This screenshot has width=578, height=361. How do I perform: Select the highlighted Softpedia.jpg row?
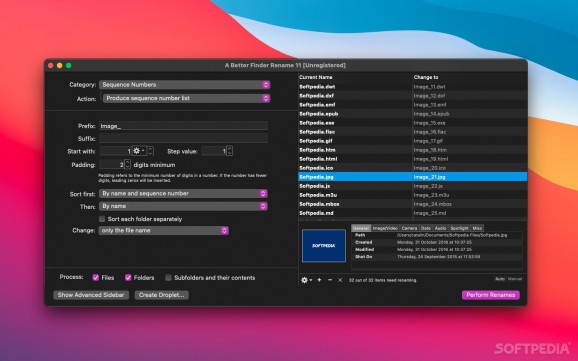[x=412, y=177]
